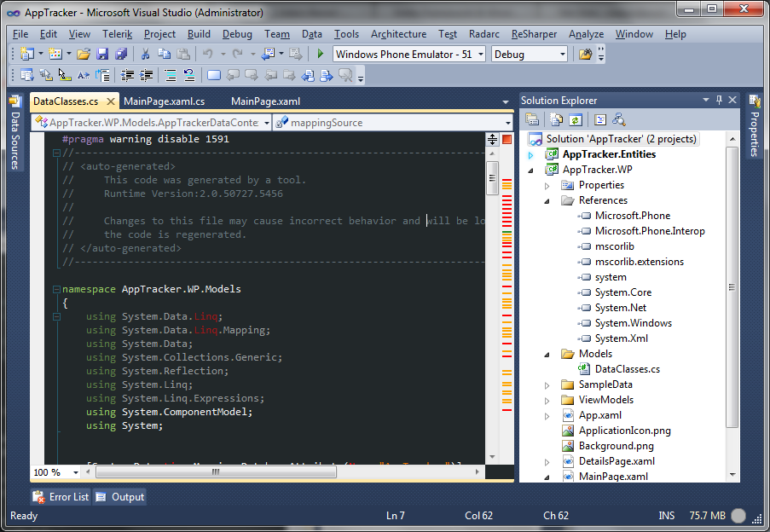Collapse the AppTracker.WP project node

(x=531, y=171)
